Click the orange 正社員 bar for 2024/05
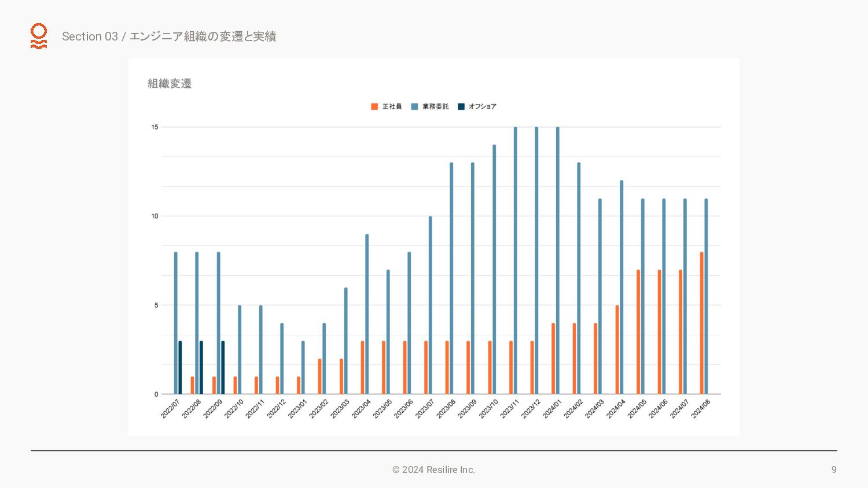 [x=638, y=332]
